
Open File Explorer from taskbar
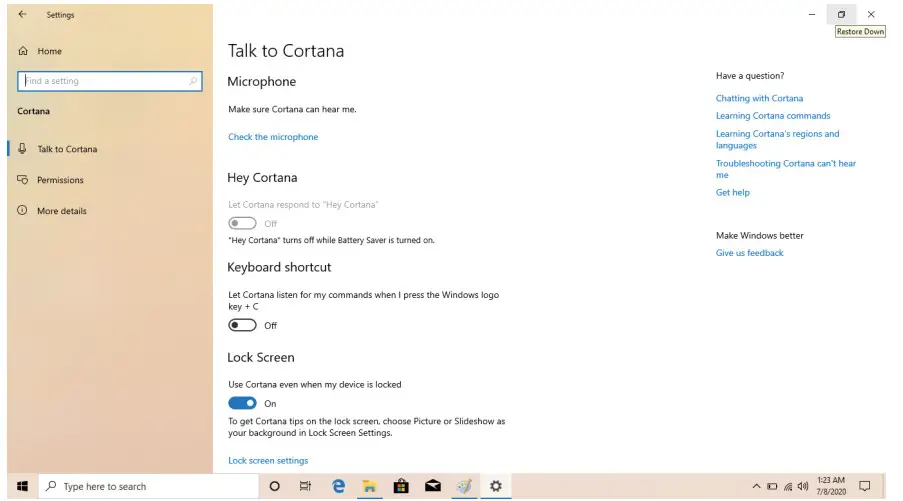[369, 487]
